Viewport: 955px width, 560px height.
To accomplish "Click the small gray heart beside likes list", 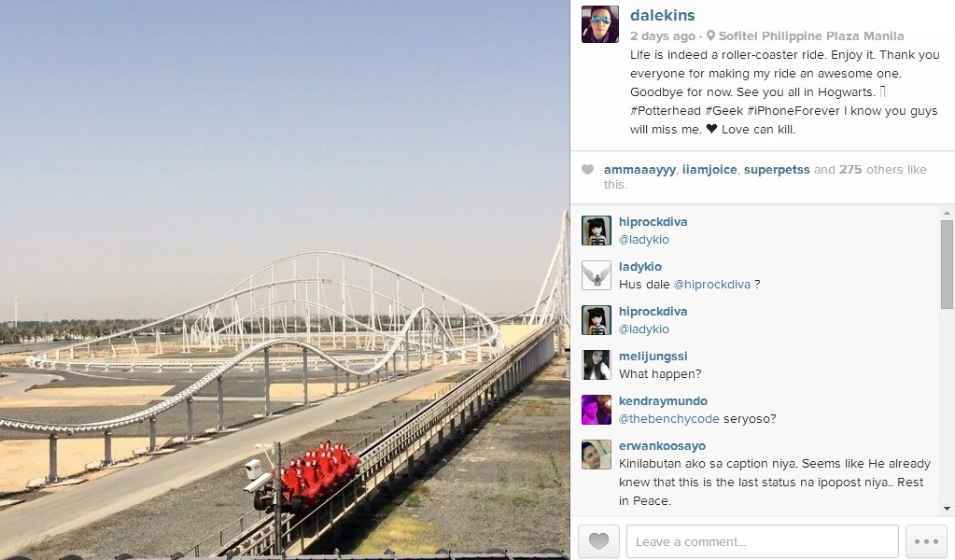I will tap(587, 170).
